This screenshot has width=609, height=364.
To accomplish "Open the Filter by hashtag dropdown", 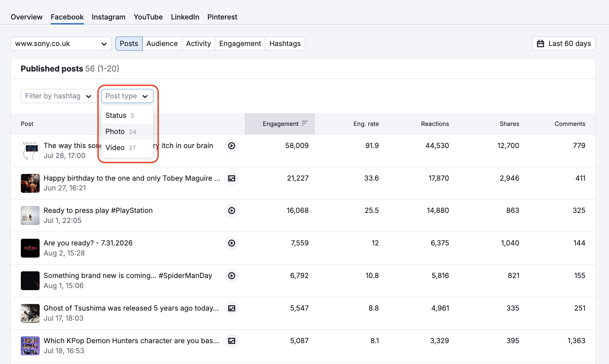I will click(58, 96).
